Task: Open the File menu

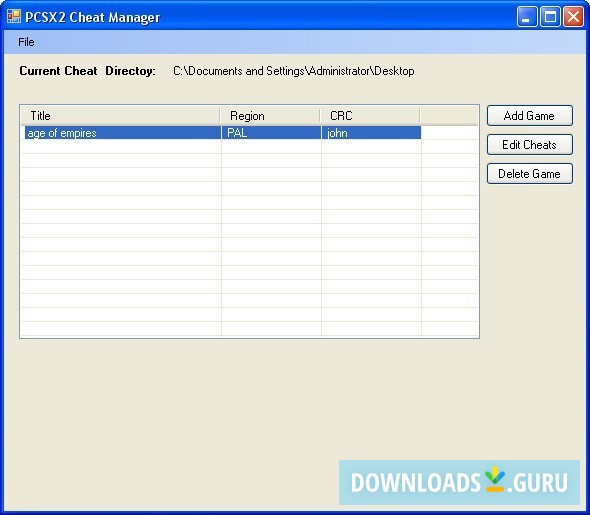Action: point(26,42)
